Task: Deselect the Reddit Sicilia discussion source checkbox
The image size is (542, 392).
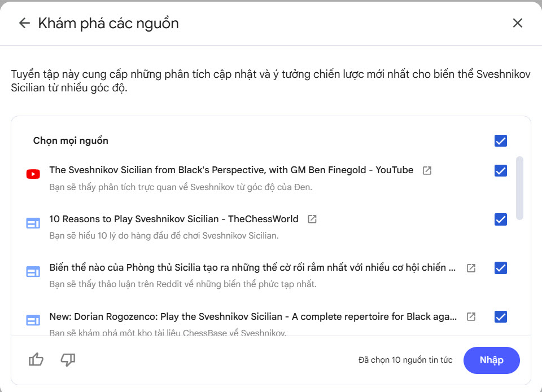Action: click(x=500, y=268)
